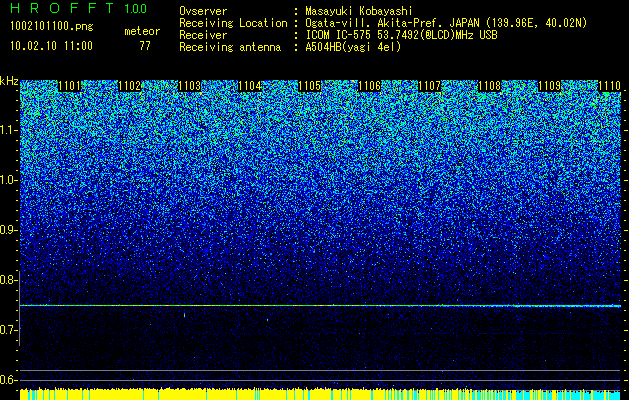Click the Ovserver label
This screenshot has height=400, width=629.
tap(203, 11)
